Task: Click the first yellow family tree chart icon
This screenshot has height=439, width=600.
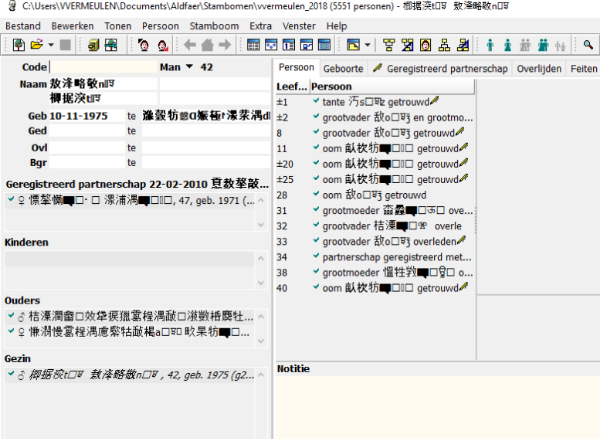Action: pos(389,45)
